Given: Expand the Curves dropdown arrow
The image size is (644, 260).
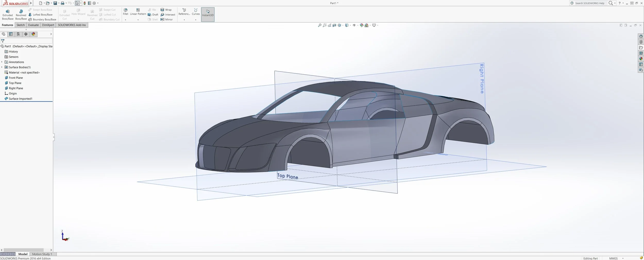Looking at the screenshot, I should (x=196, y=20).
